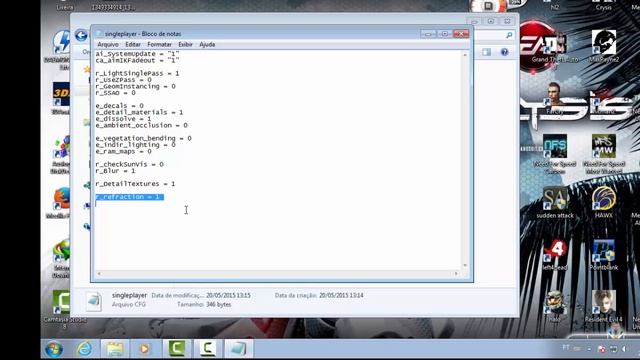Click the line 'r_GeomInstancing = 0'
The width and height of the screenshot is (640, 360).
136,87
